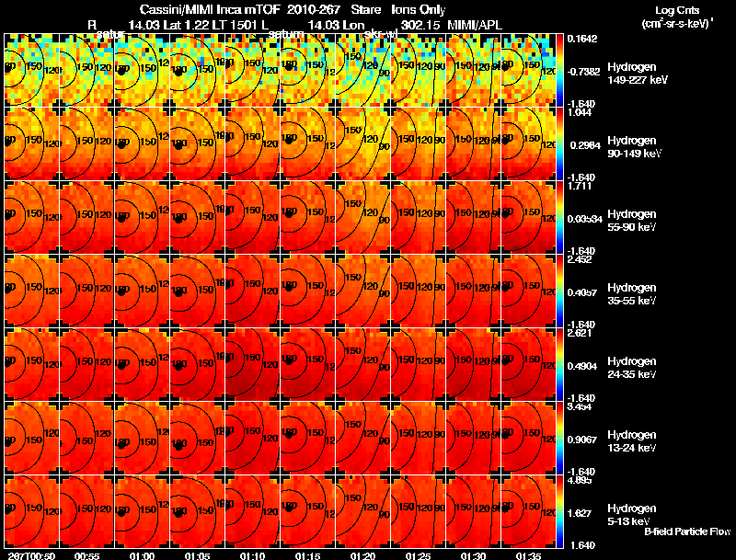Click the color bar beside Hydrogen 13-24 keV
Screen dimensions: 736x560
point(559,439)
